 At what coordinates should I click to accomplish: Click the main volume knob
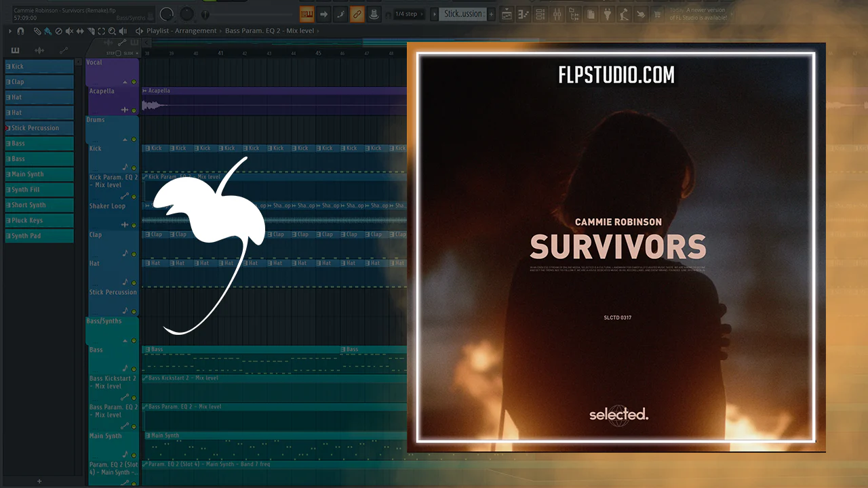tap(166, 13)
